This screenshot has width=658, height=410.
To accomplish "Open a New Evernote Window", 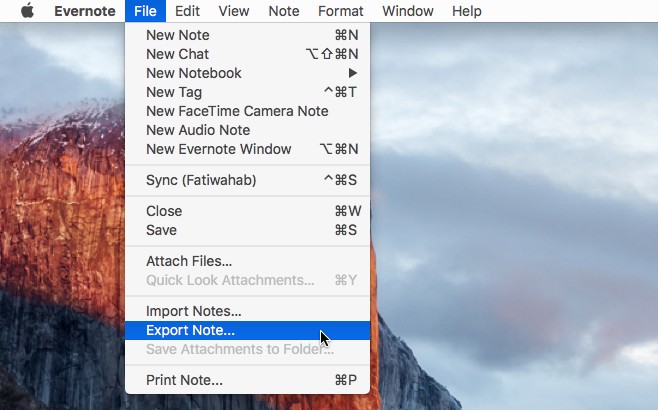I will point(248,149).
